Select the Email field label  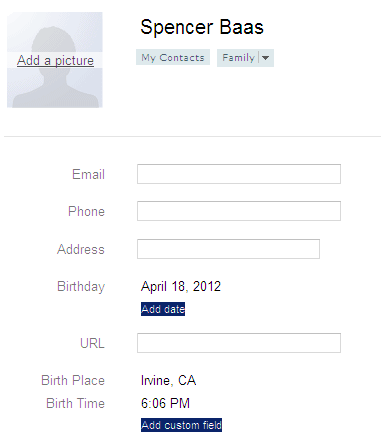pos(88,174)
